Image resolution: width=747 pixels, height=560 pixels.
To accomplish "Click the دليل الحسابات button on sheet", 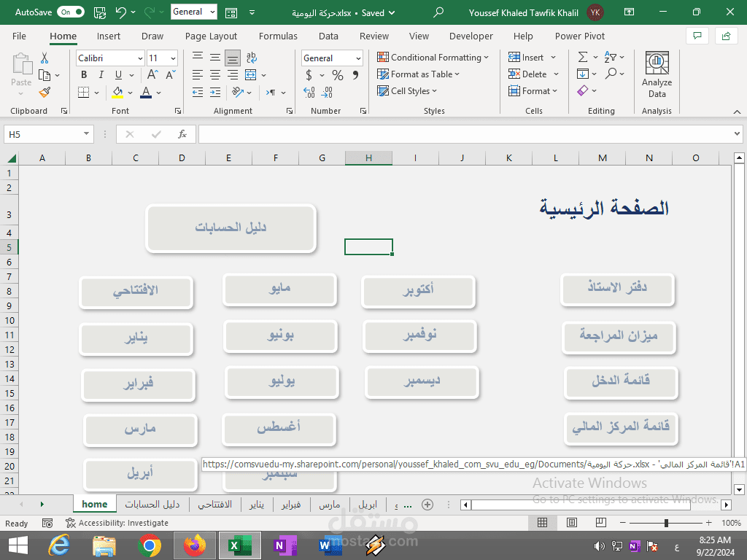I will (231, 228).
